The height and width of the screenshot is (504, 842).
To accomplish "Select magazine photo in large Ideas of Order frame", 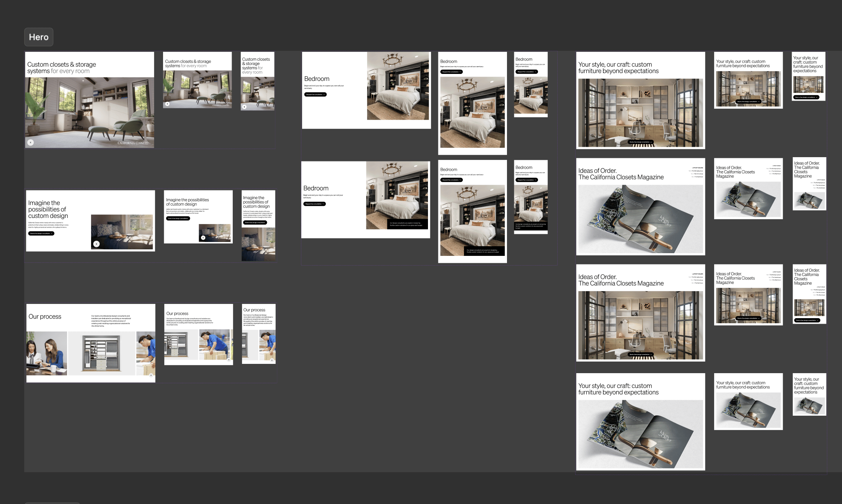I will 641,219.
